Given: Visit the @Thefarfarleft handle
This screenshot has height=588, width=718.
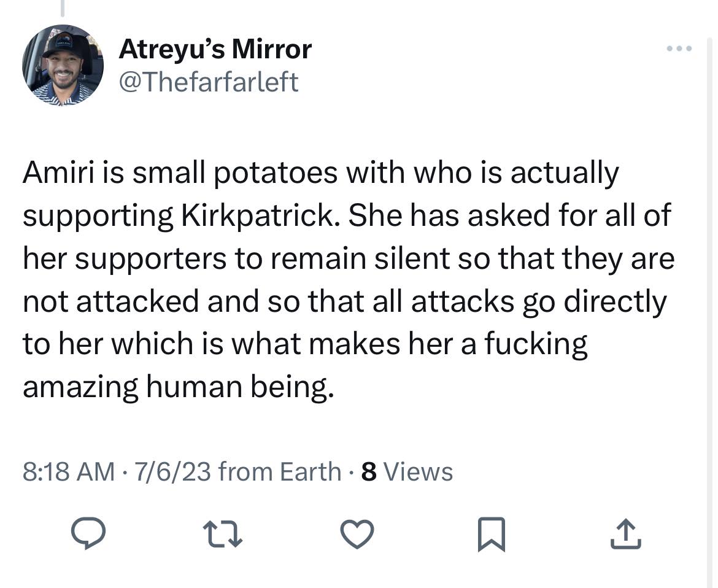Looking at the screenshot, I should click(x=208, y=80).
